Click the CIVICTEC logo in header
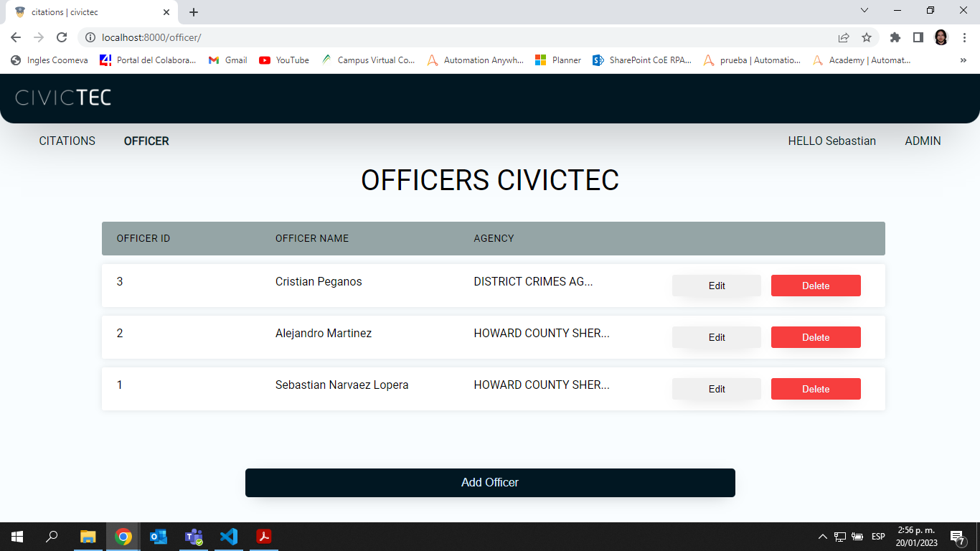Screen dimensions: 980x551 click(63, 98)
